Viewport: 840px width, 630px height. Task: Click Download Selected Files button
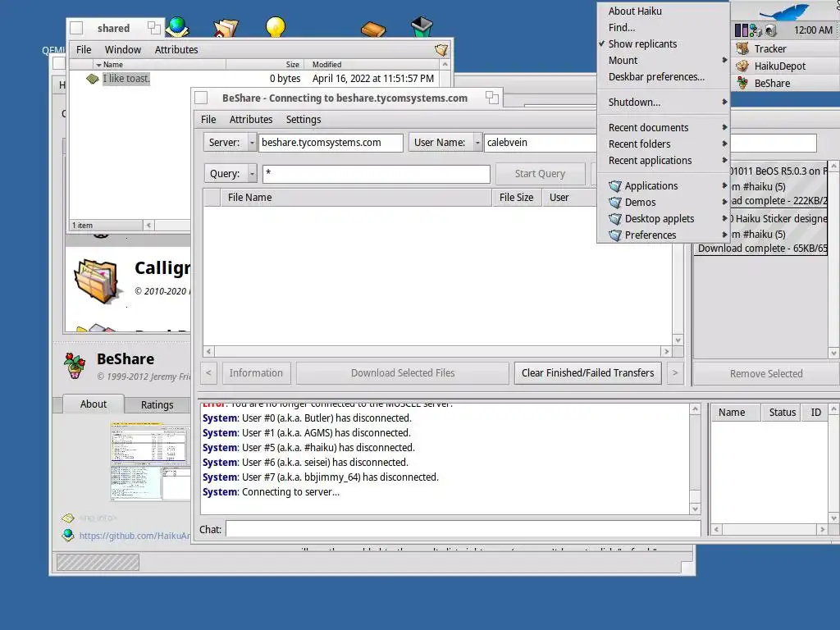(x=403, y=373)
